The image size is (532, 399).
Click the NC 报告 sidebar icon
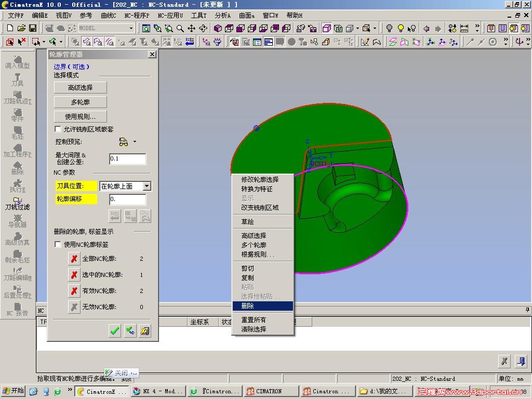pos(17,310)
